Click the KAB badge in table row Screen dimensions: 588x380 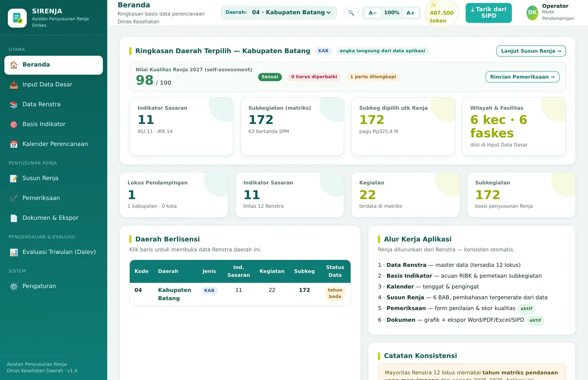[209, 290]
